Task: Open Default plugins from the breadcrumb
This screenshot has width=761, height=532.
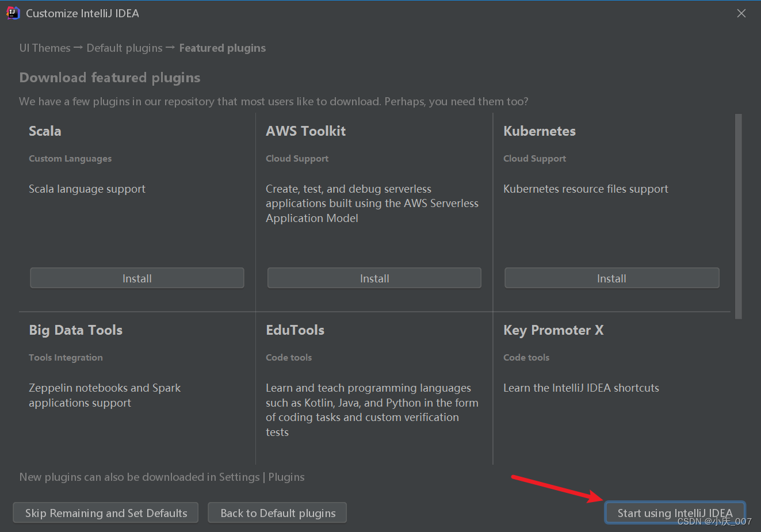Action: [x=124, y=48]
